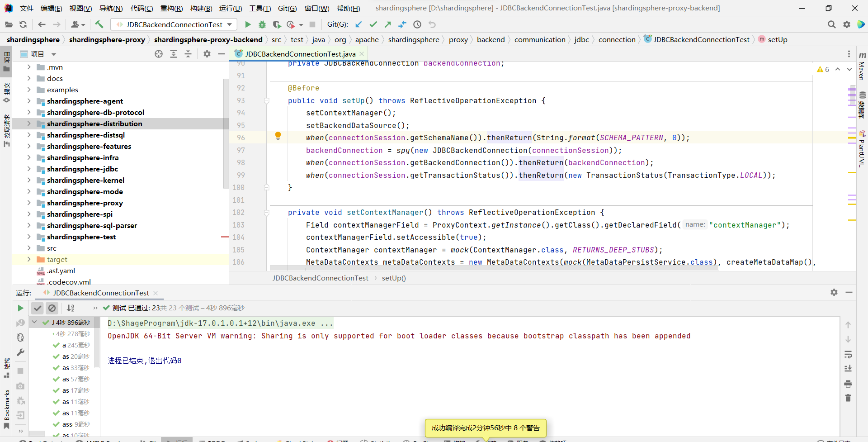Sort tests alphabetically icon
The width and height of the screenshot is (868, 442).
[x=71, y=308]
